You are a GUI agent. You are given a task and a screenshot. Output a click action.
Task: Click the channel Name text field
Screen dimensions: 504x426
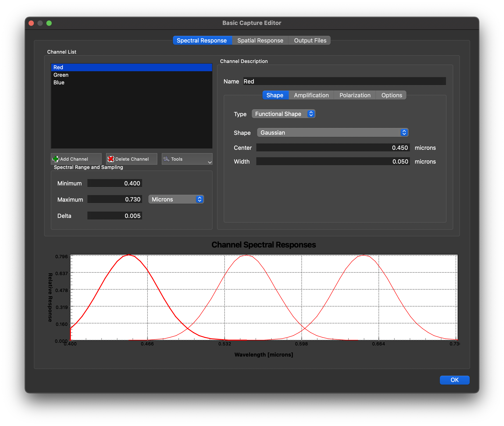click(x=344, y=81)
